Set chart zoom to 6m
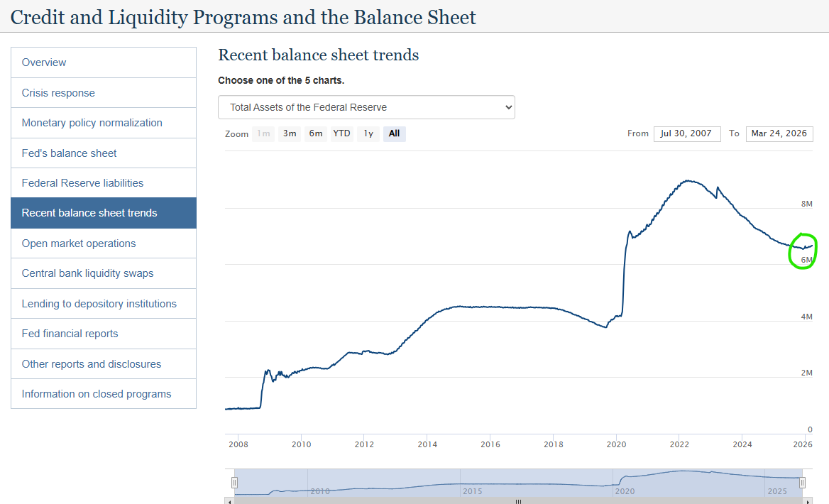Viewport: 829px width, 504px height. [x=316, y=133]
